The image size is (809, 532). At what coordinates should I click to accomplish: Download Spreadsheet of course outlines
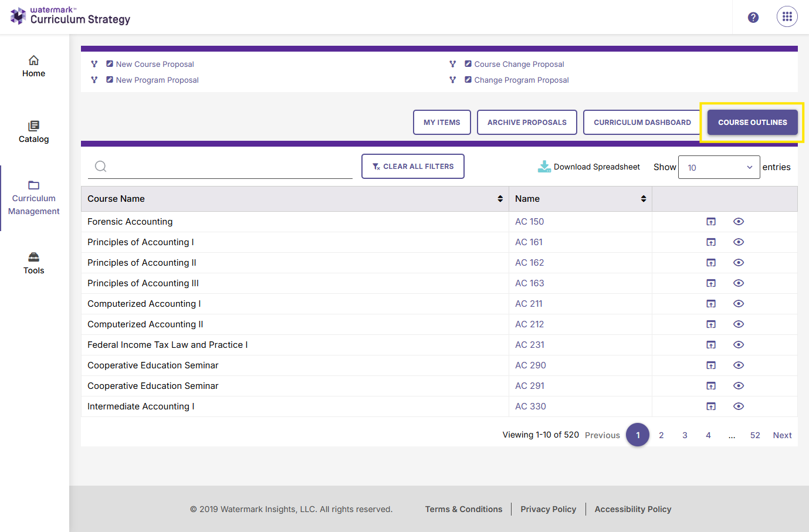[x=589, y=167]
